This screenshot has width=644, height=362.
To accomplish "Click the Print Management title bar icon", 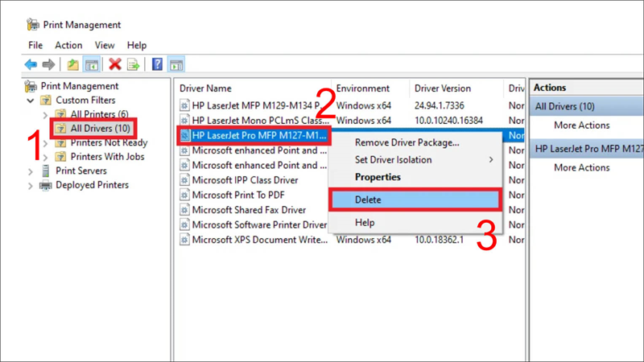I will coord(32,25).
